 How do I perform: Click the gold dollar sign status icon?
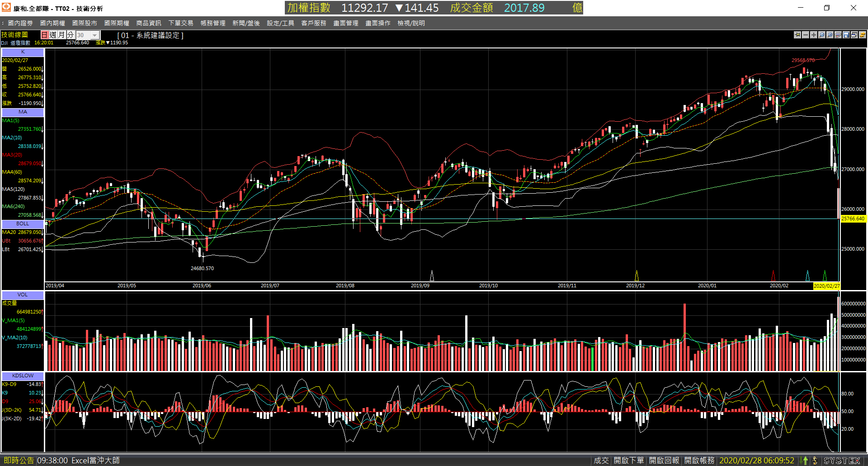[x=815, y=460]
